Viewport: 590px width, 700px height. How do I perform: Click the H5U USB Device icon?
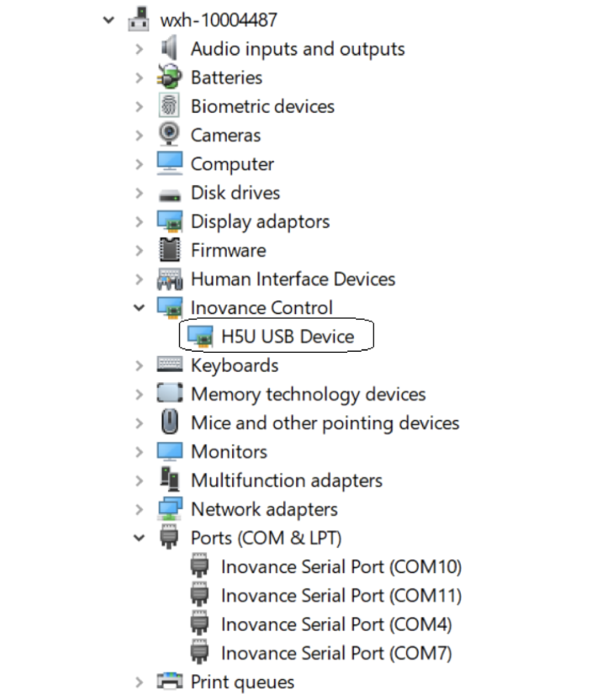pos(200,336)
